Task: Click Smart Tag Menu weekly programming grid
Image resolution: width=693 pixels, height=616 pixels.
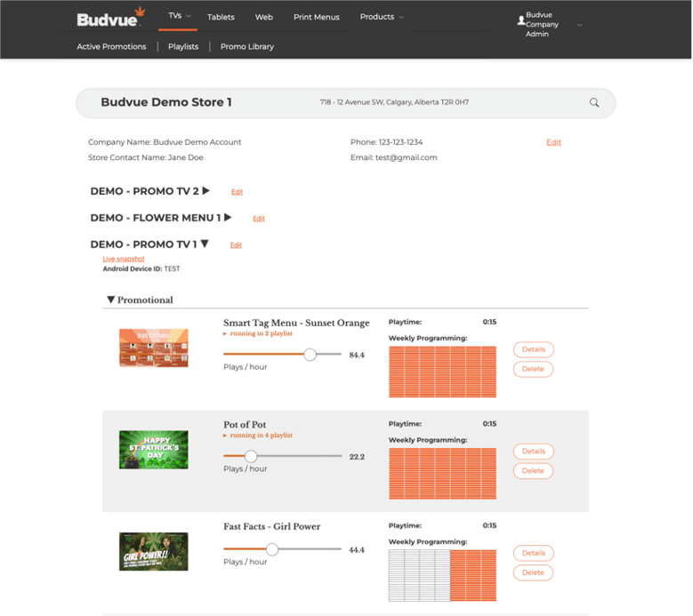Action: 442,372
